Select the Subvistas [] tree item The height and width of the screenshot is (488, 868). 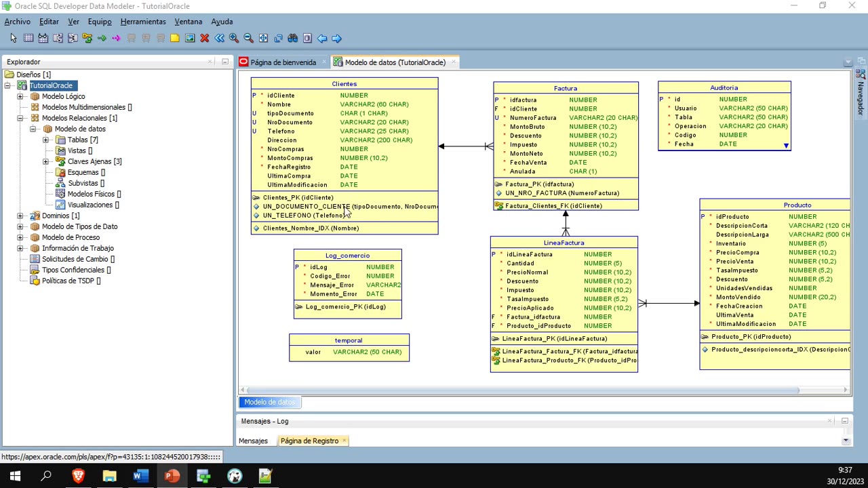pyautogui.click(x=85, y=183)
